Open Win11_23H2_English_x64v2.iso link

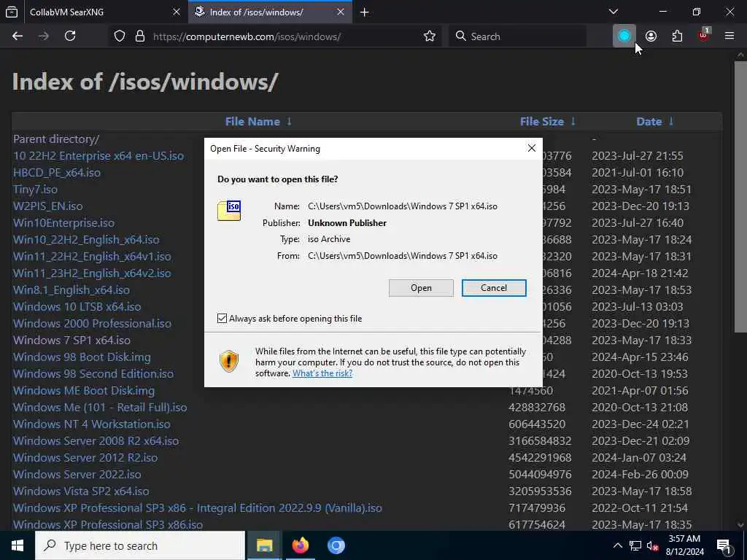tap(92, 273)
